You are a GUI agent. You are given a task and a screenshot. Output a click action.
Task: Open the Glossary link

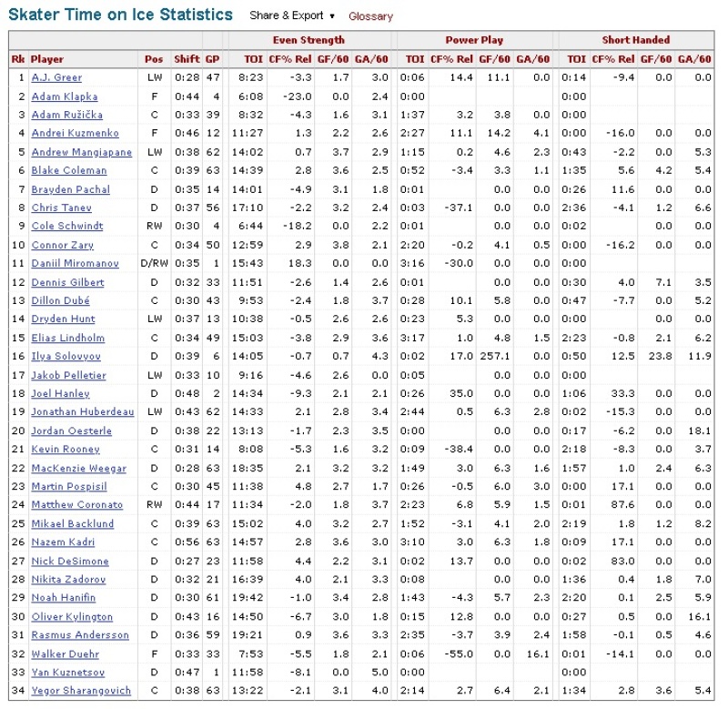370,16
